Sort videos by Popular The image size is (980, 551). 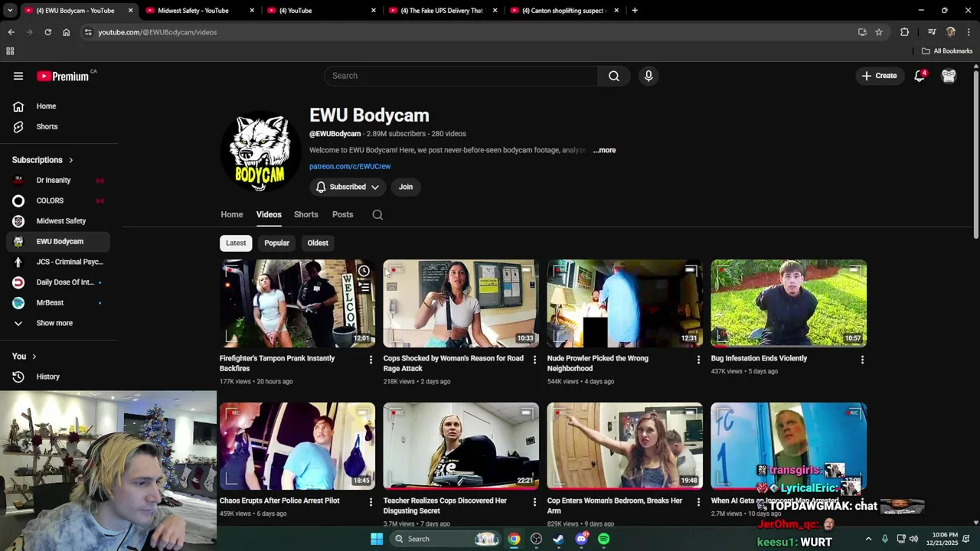[276, 243]
